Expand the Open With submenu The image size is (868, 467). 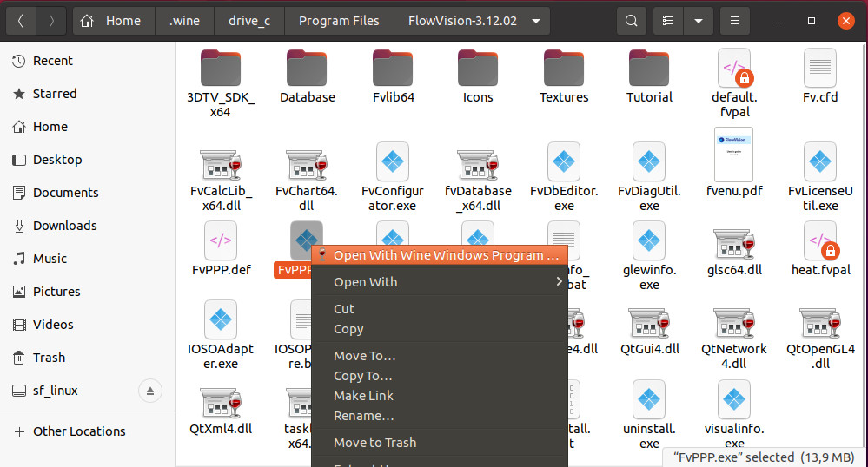click(x=440, y=281)
